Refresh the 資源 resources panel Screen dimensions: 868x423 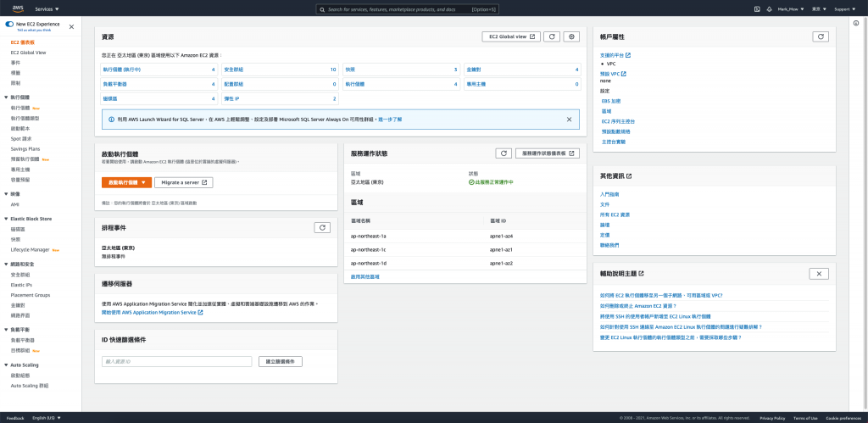551,36
